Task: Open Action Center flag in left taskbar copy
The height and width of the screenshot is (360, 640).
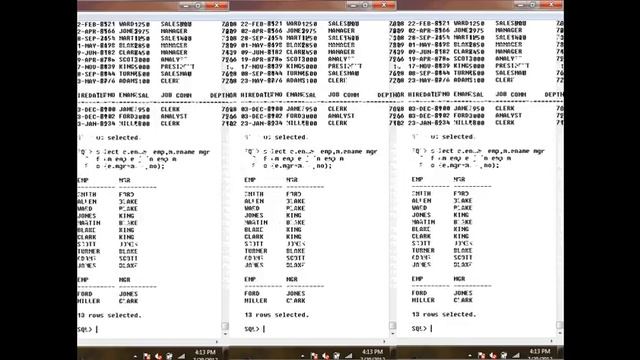Action: pos(147,356)
